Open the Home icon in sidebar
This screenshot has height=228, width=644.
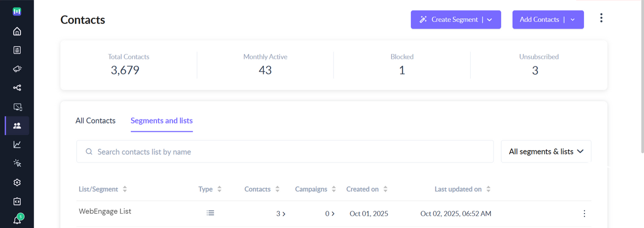(17, 32)
